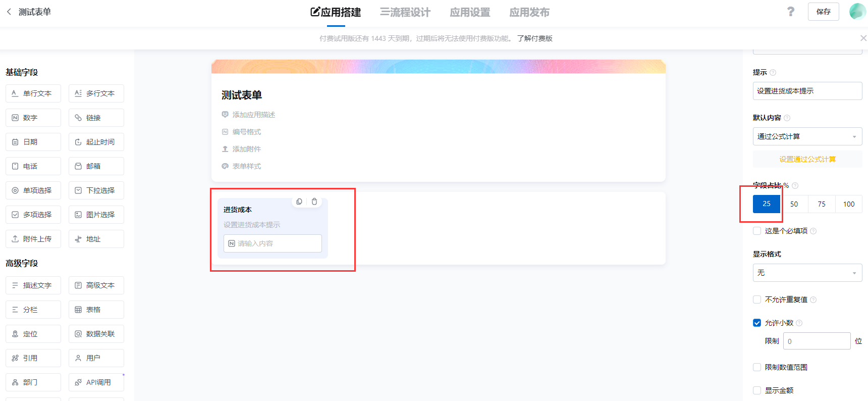Click the back arrow beside 测试表单
This screenshot has width=868, height=401.
9,12
